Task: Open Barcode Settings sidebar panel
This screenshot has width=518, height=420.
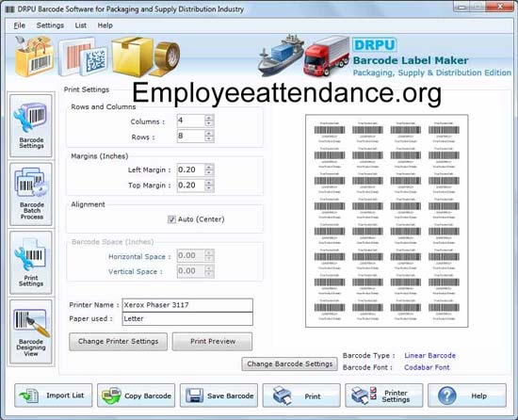Action: coord(31,125)
